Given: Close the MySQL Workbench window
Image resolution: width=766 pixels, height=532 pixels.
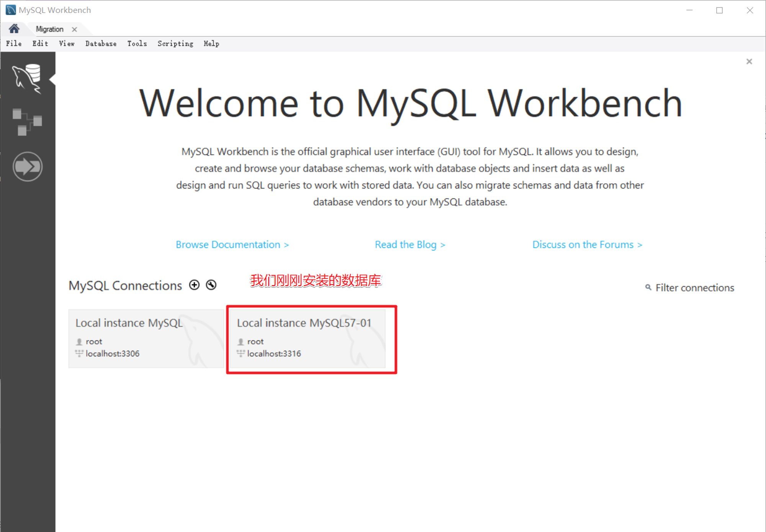Looking at the screenshot, I should [x=750, y=10].
